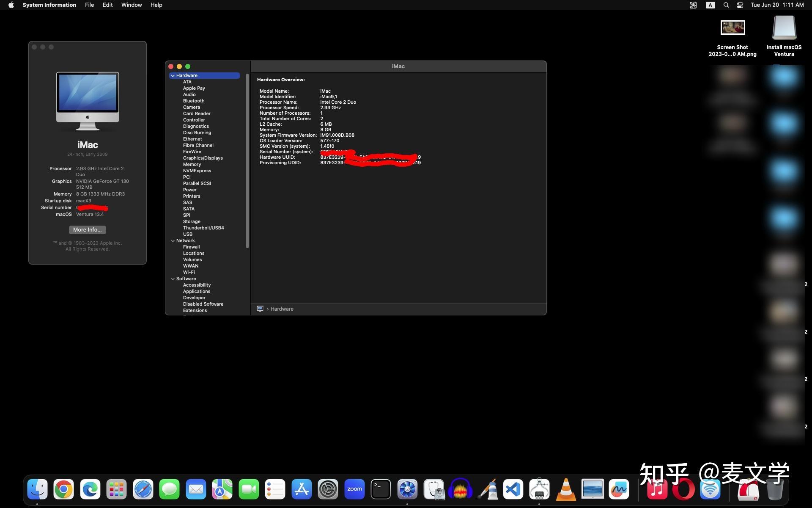
Task: Click the sidebar vertical scrollbar
Action: point(247,161)
